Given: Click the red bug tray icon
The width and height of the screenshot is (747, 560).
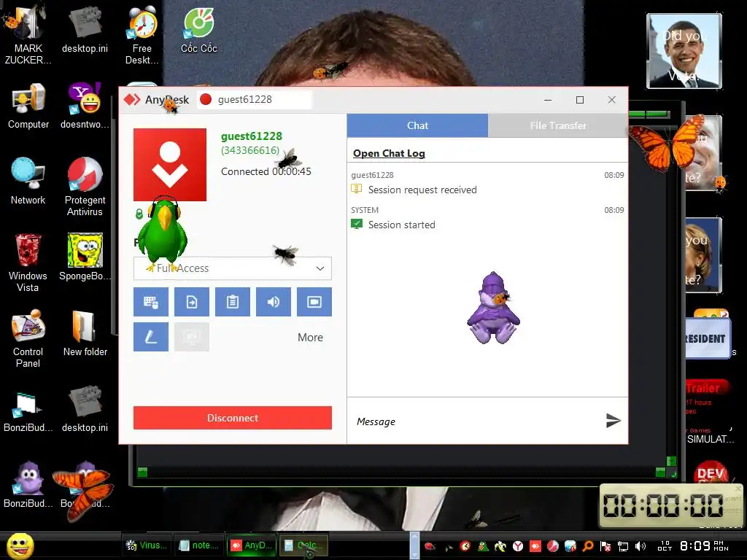Looking at the screenshot, I should [430, 546].
